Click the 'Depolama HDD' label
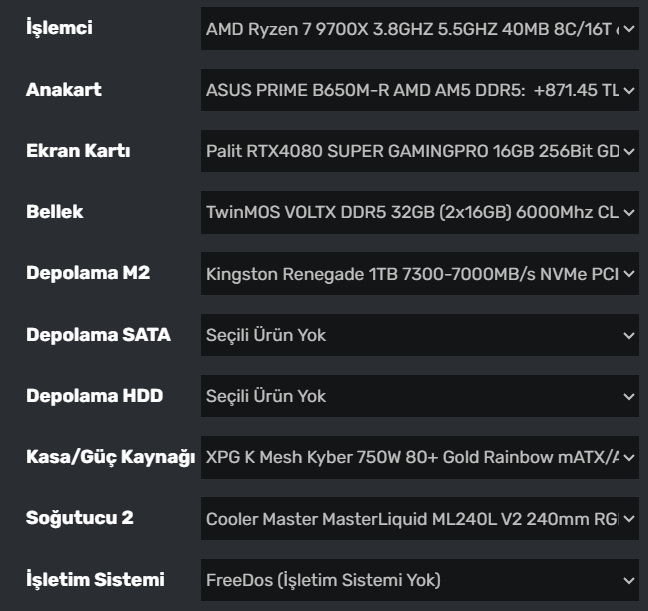 tap(94, 396)
